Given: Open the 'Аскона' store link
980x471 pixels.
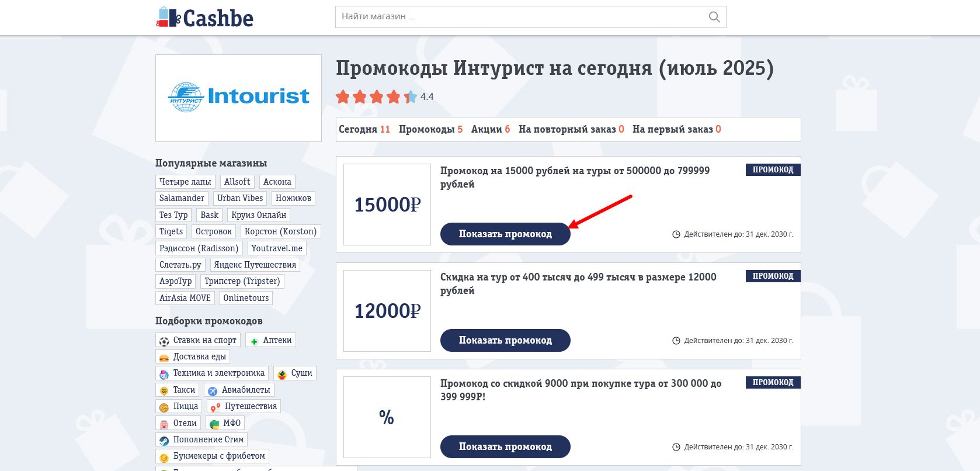Looking at the screenshot, I should (x=277, y=182).
